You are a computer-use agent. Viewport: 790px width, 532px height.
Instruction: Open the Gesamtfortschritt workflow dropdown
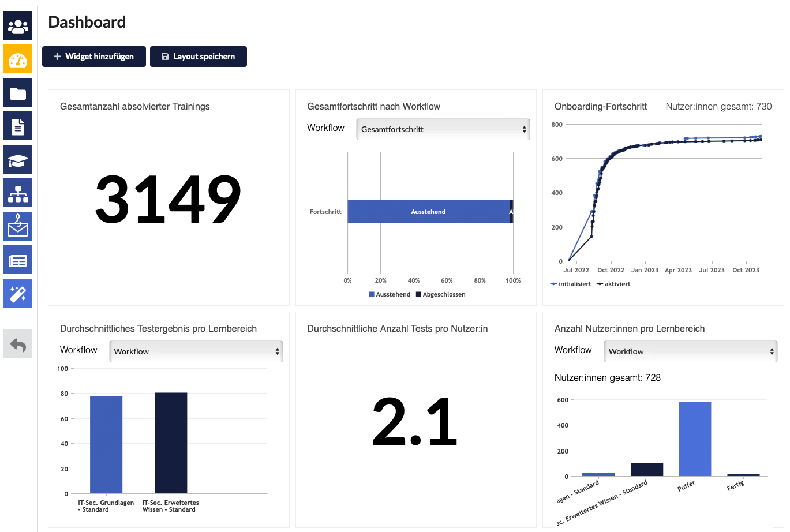(x=443, y=129)
